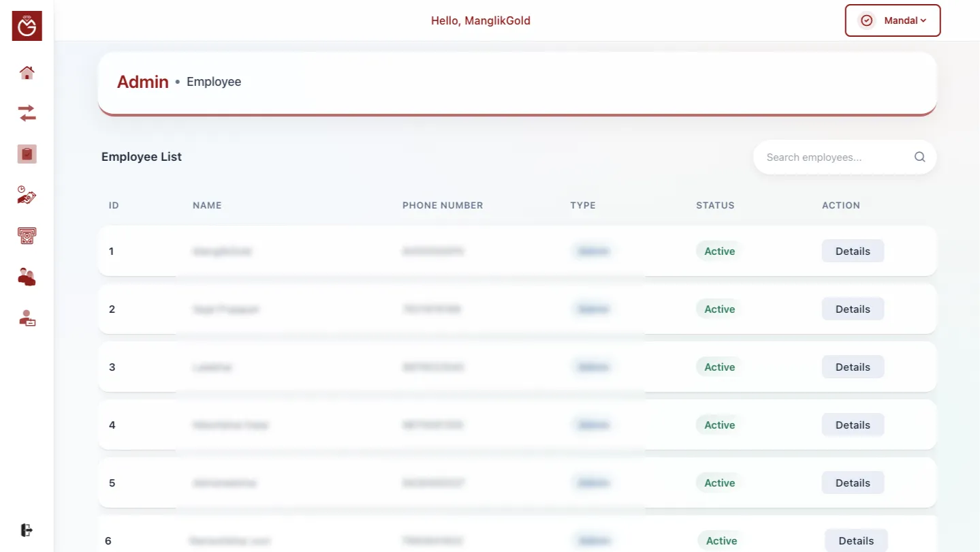Open the two-people customers icon
980x552 pixels.
tap(27, 277)
